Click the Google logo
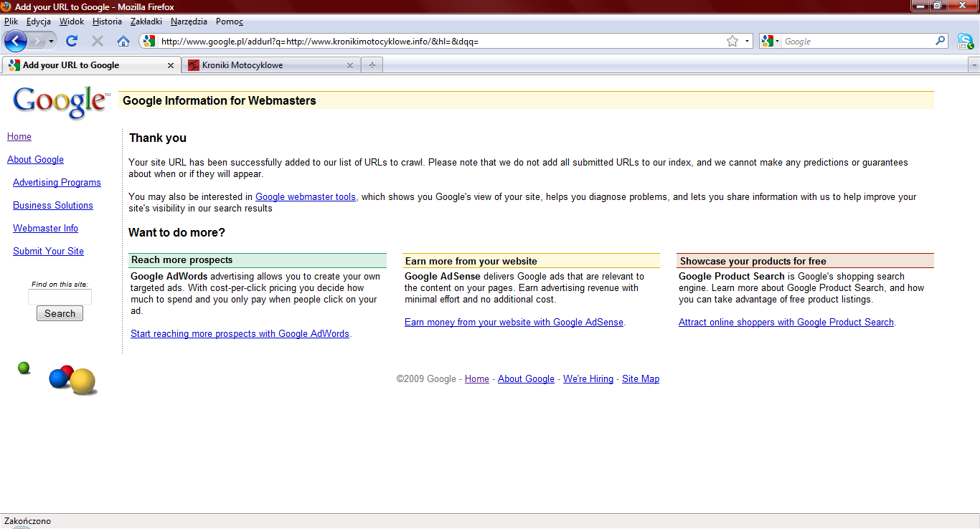This screenshot has width=980, height=529. [x=62, y=103]
